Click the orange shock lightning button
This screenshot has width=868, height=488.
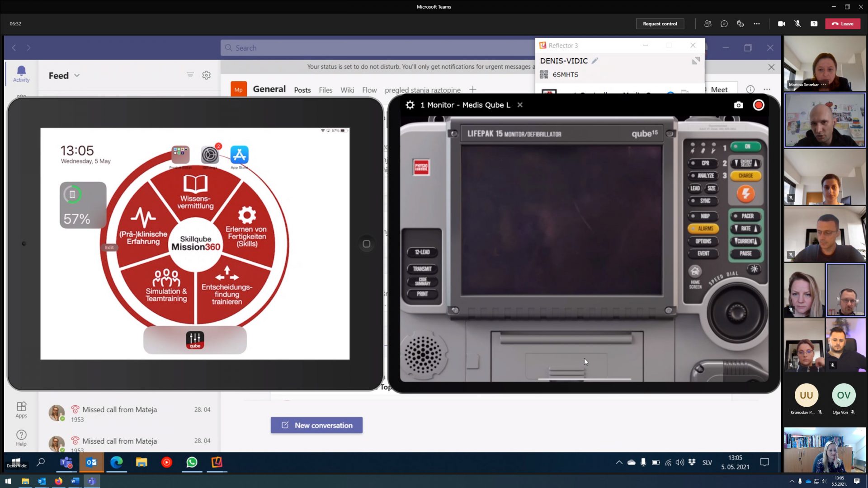tap(745, 194)
